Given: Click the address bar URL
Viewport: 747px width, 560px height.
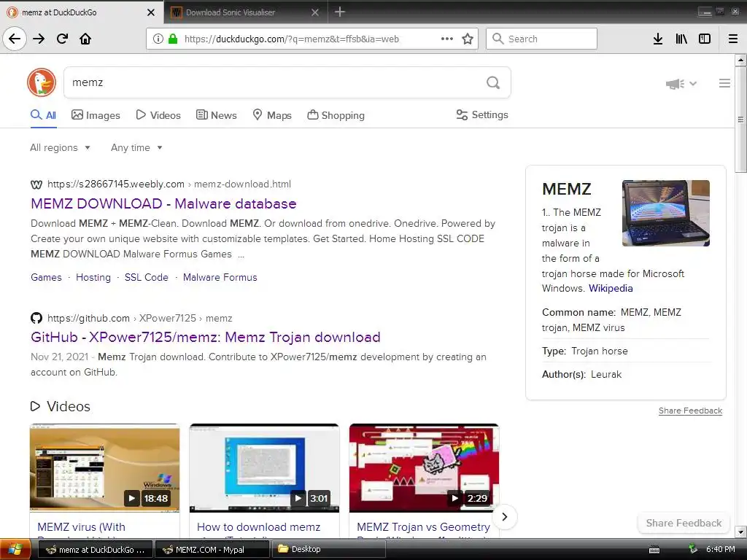Looking at the screenshot, I should tap(292, 39).
